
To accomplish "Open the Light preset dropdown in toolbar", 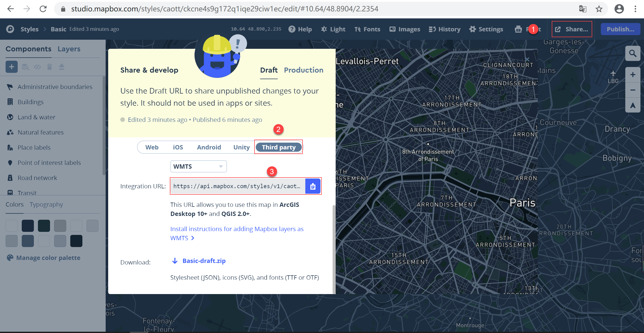I will click(x=333, y=29).
